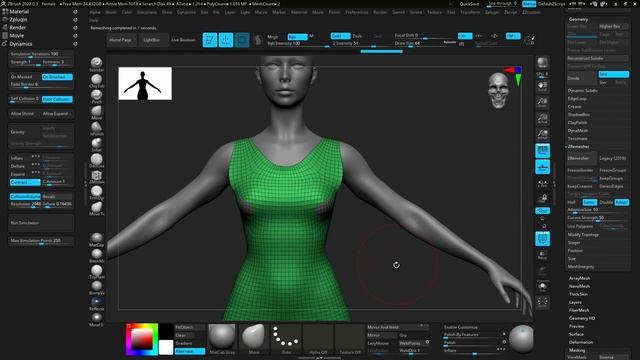
Task: Select the hPolish brush
Action: click(96, 127)
